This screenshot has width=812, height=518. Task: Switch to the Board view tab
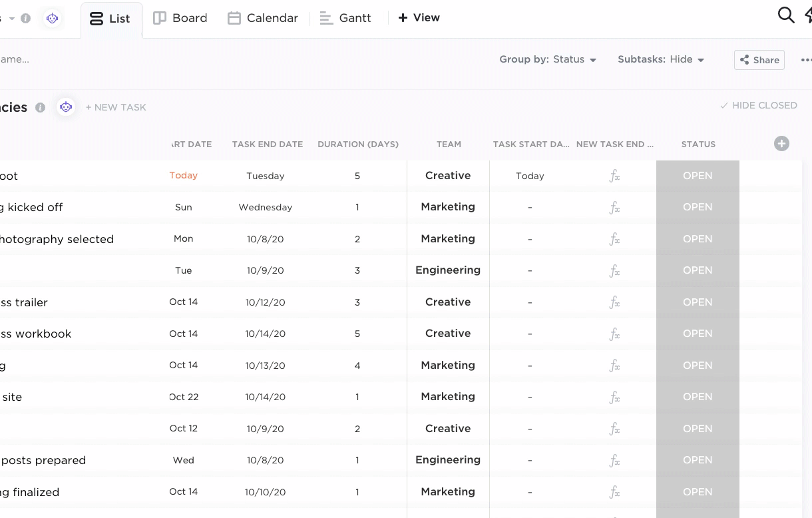pyautogui.click(x=180, y=18)
